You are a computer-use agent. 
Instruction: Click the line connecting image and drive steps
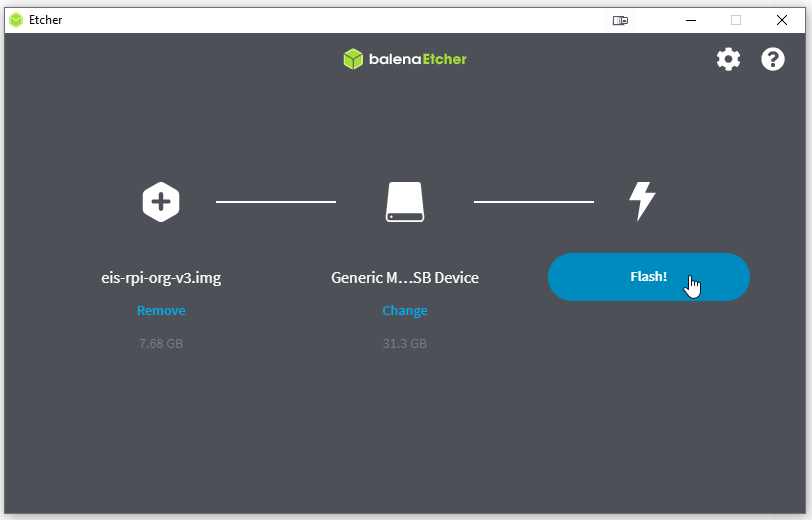(276, 202)
